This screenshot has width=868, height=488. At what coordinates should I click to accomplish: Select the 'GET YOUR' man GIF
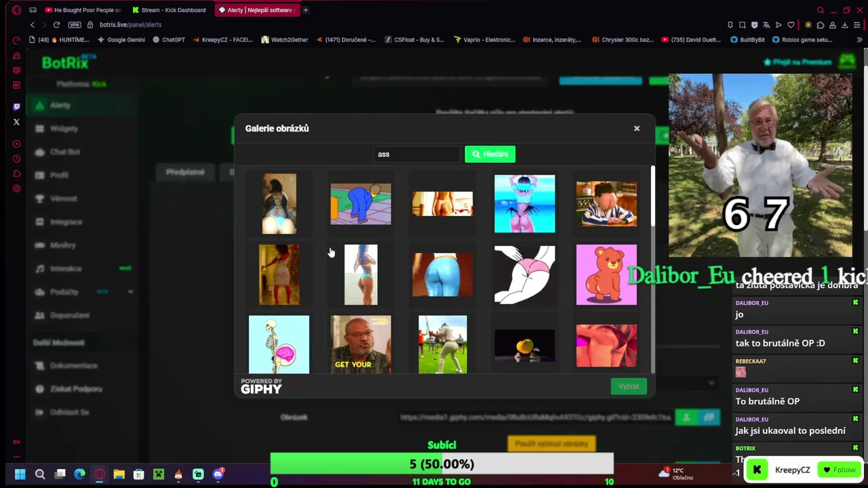click(360, 344)
